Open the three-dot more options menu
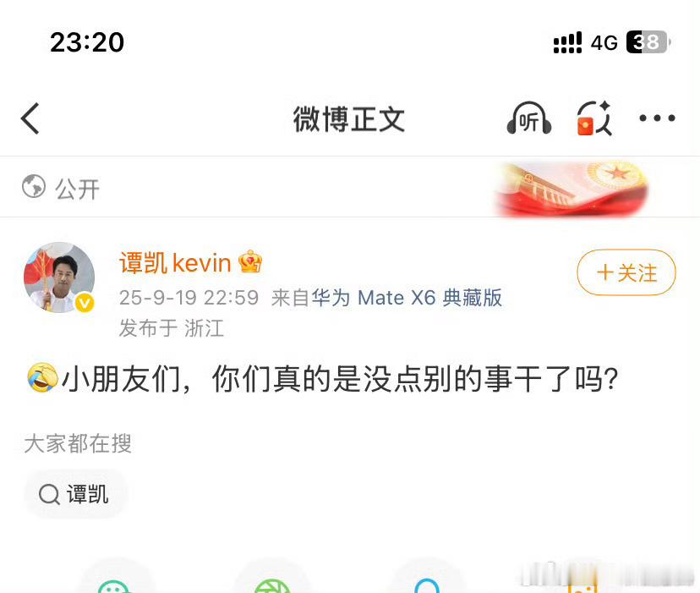Screen dimensions: 700x593 tap(657, 118)
